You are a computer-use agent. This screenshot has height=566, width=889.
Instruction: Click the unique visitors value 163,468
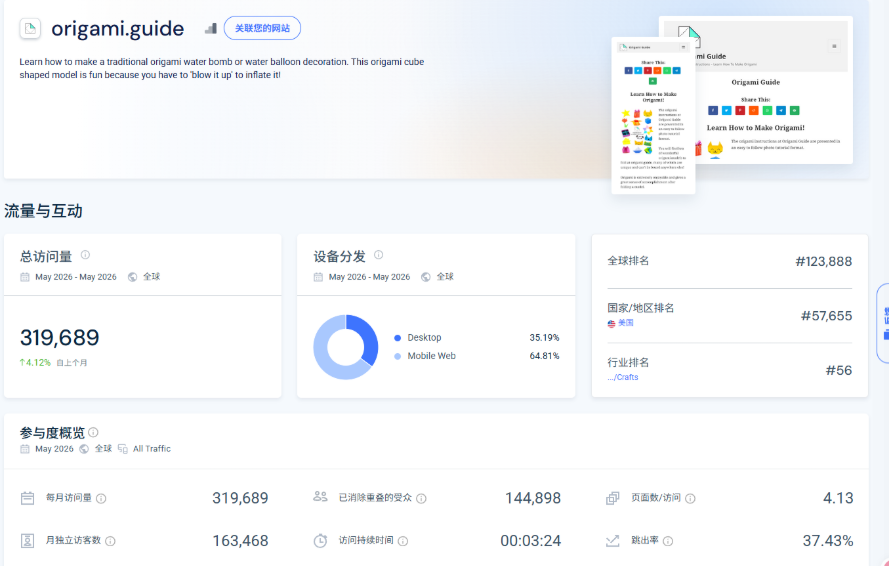(240, 541)
